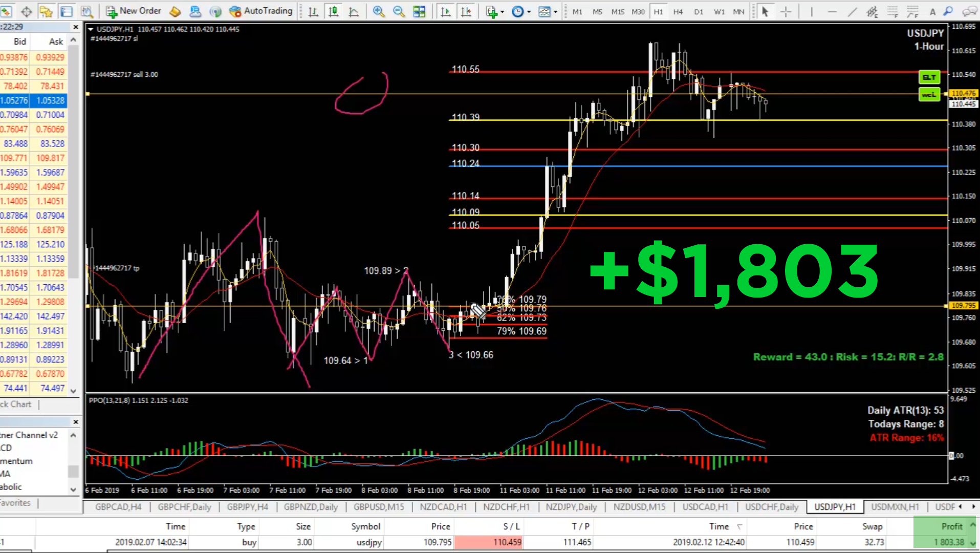
Task: Select the equidistant channel tool
Action: [x=872, y=11]
